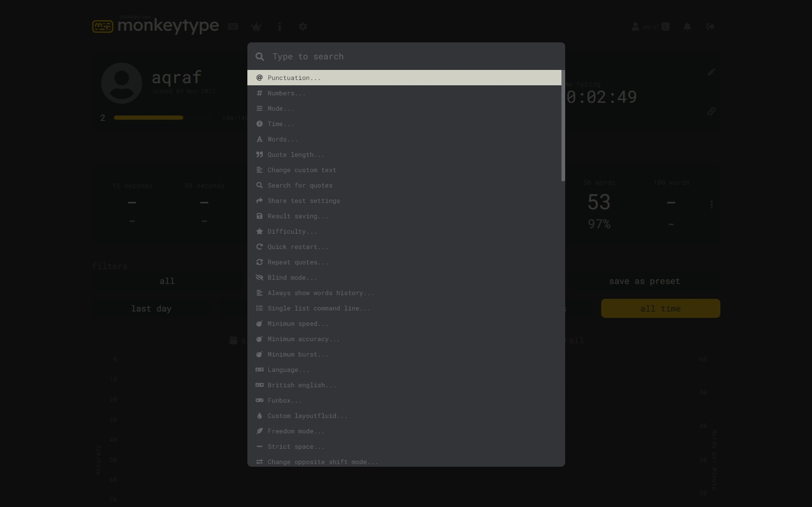
Task: Open settings gear icon in header
Action: (303, 26)
